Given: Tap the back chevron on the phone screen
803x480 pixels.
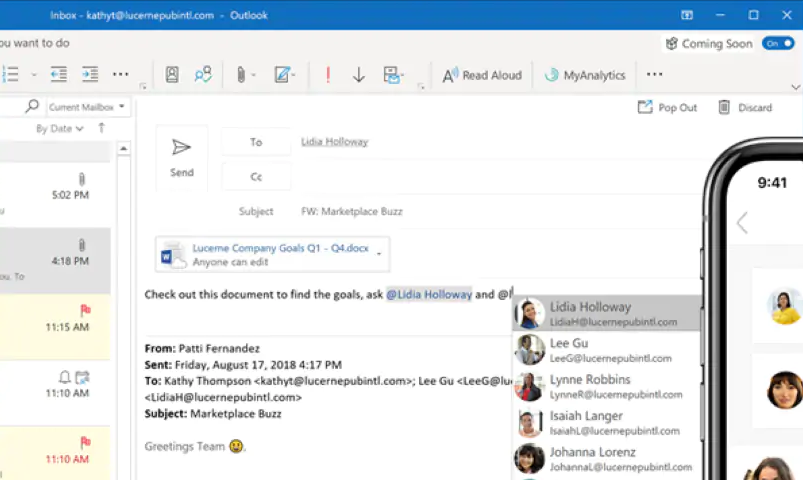Looking at the screenshot, I should [x=742, y=223].
